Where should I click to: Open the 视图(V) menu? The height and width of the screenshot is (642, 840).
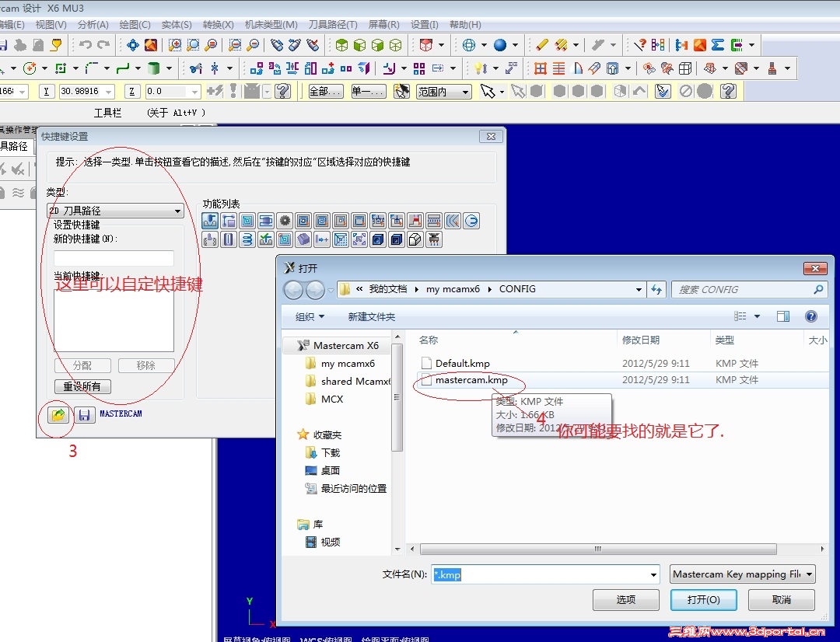pos(51,25)
